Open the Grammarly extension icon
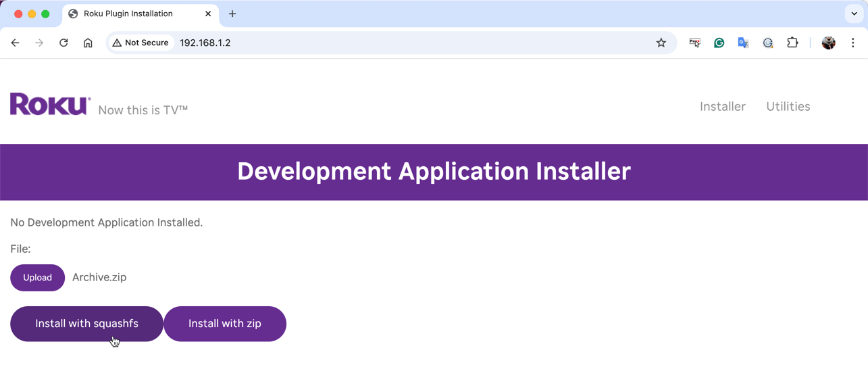The image size is (868, 392). click(719, 43)
